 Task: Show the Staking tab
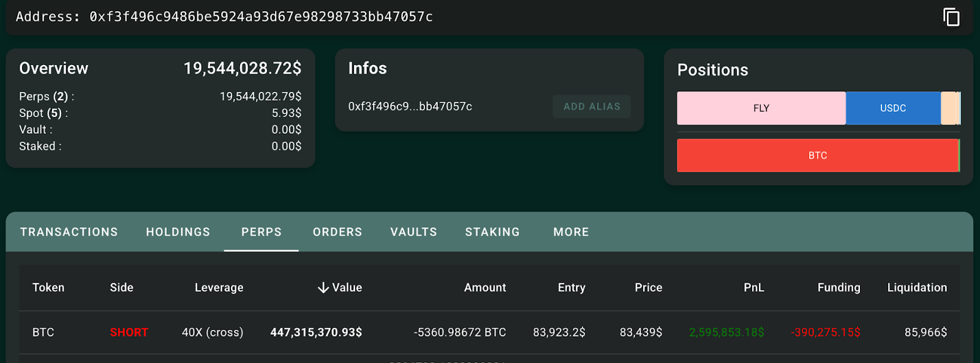click(x=492, y=232)
